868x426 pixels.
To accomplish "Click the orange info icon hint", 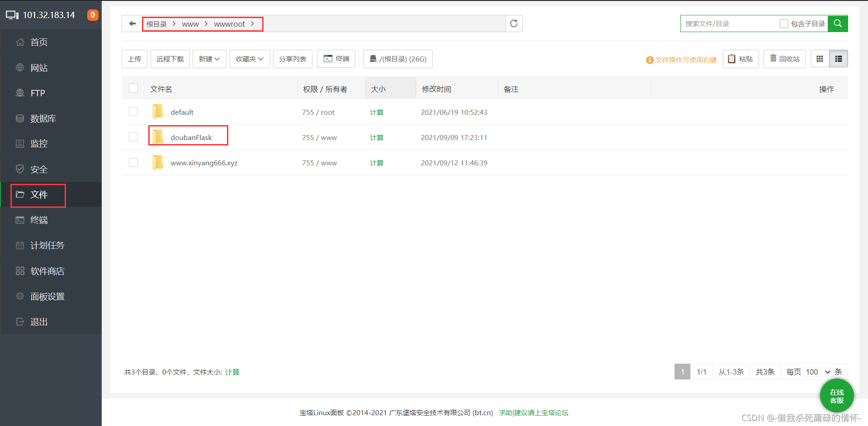I will click(650, 60).
